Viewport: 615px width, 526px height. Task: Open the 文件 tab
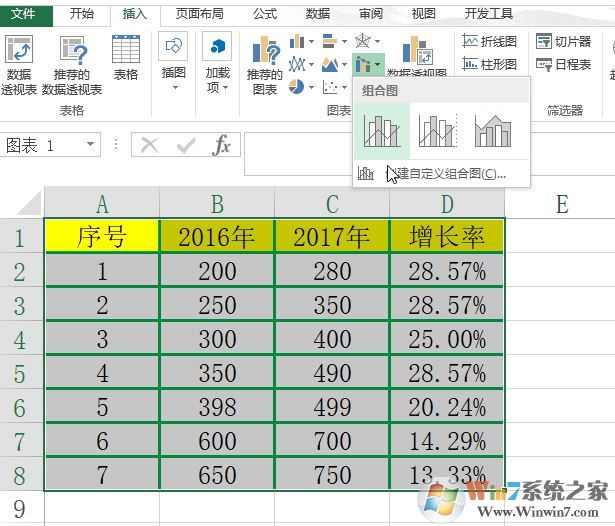(26, 15)
